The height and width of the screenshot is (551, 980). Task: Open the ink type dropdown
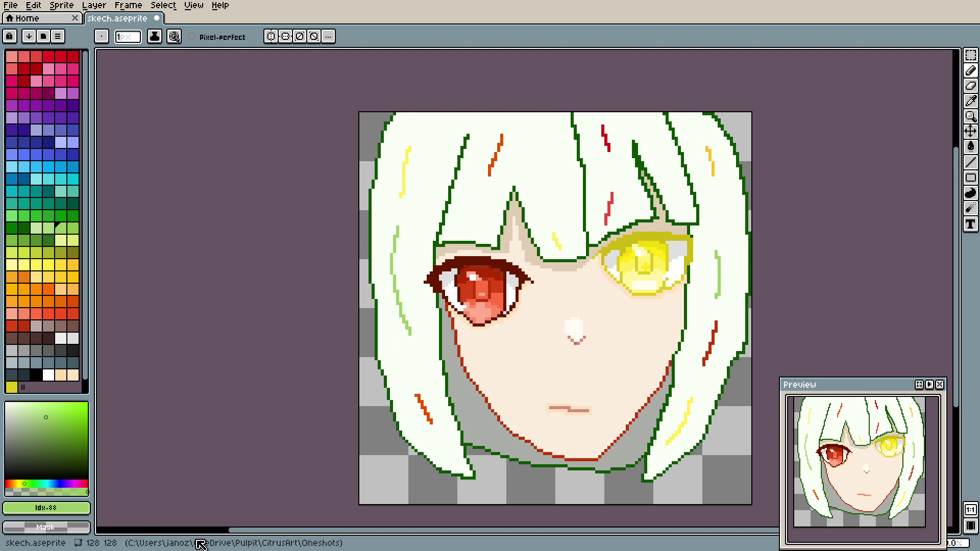pyautogui.click(x=155, y=36)
